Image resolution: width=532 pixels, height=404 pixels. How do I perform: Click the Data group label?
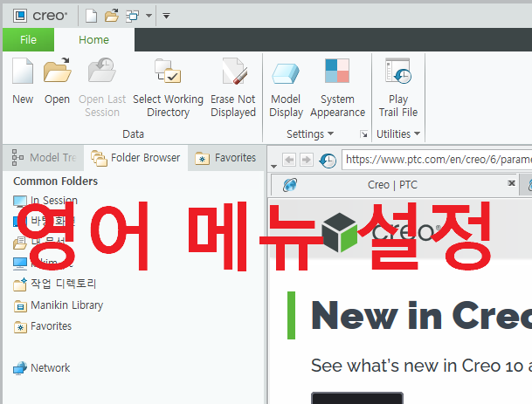(x=133, y=134)
